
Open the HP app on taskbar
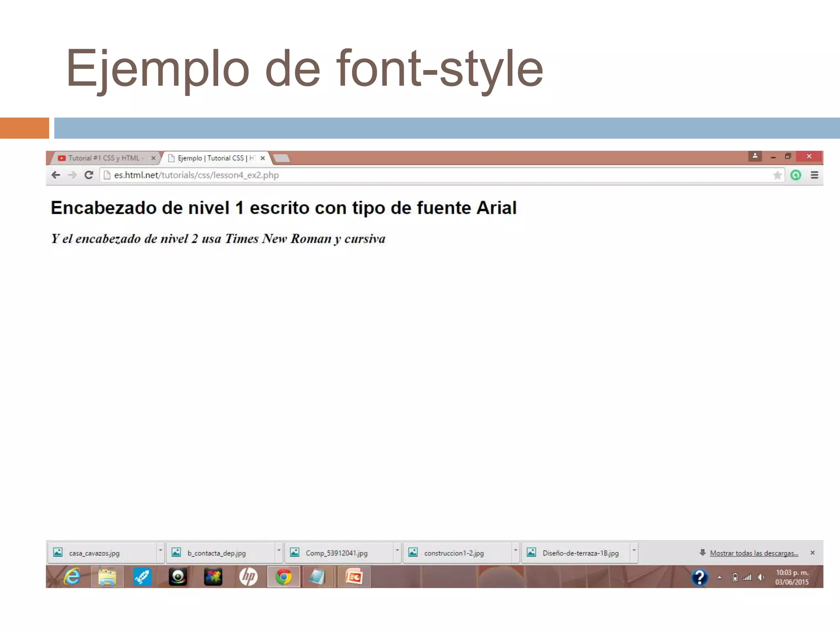248,577
